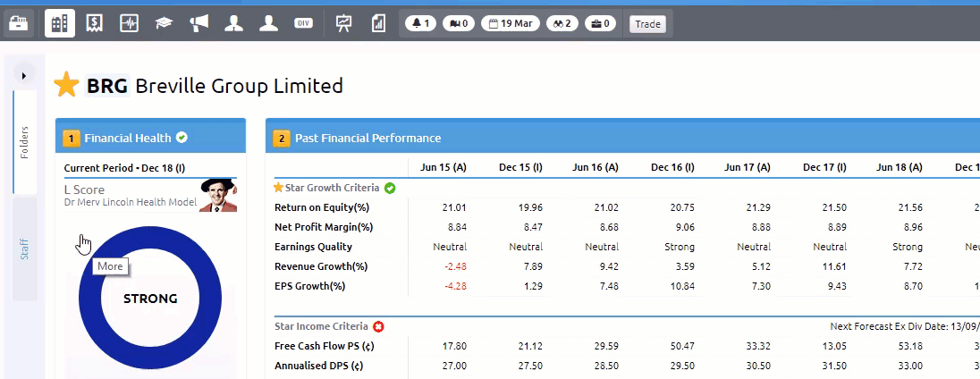Click the Dr Merv Lincoln portrait thumbnail
This screenshot has width=980, height=379.
[218, 196]
